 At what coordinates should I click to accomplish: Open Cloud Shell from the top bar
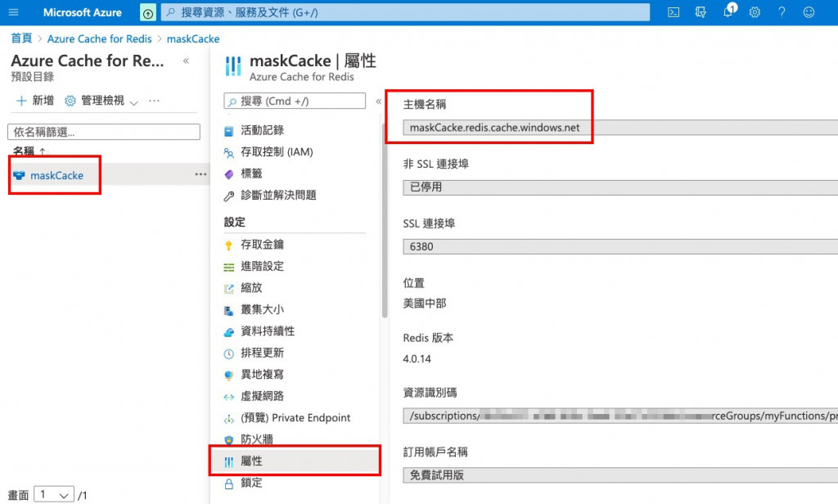click(674, 12)
